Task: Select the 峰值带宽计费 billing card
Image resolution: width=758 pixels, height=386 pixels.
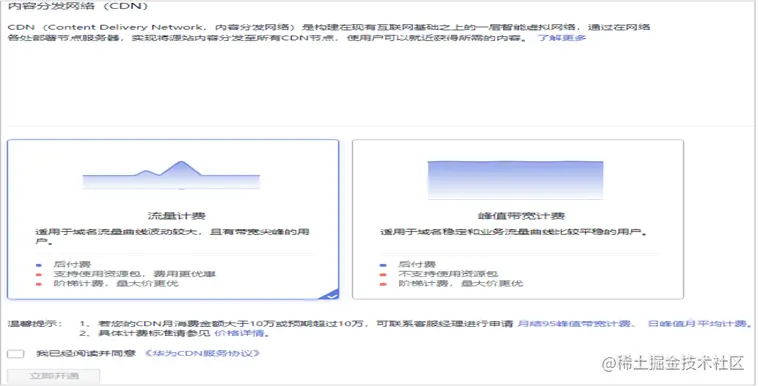Action: [518, 219]
